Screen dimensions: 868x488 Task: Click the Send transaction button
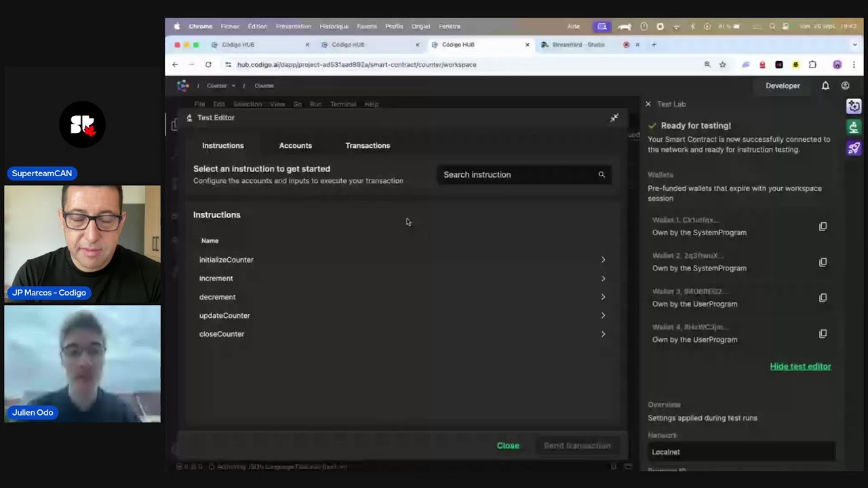click(577, 446)
